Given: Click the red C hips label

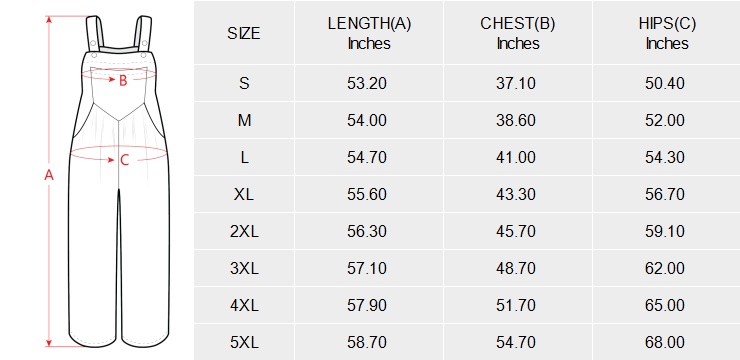Looking at the screenshot, I should click(x=124, y=160).
